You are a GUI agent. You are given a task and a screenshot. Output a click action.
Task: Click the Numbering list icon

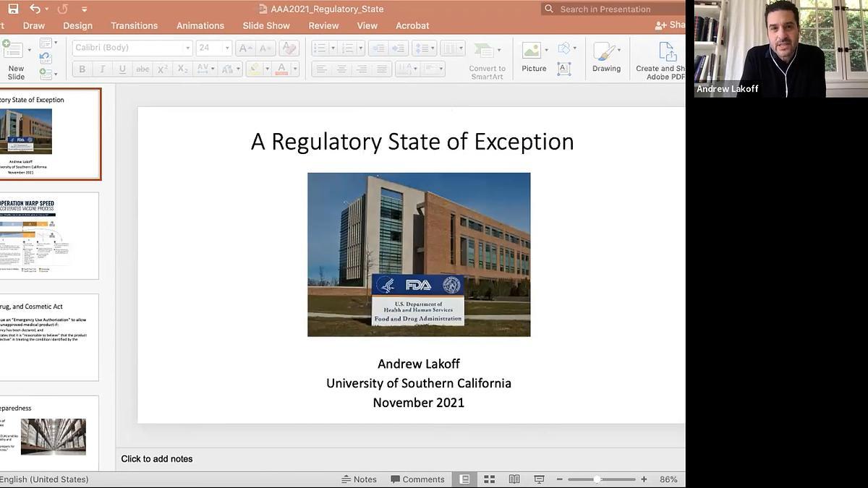[348, 48]
